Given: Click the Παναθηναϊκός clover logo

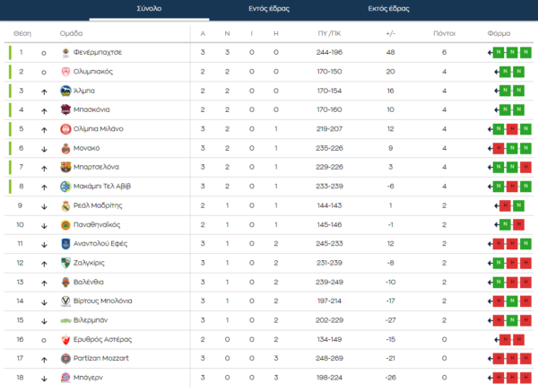Looking at the screenshot, I should click(x=65, y=224).
